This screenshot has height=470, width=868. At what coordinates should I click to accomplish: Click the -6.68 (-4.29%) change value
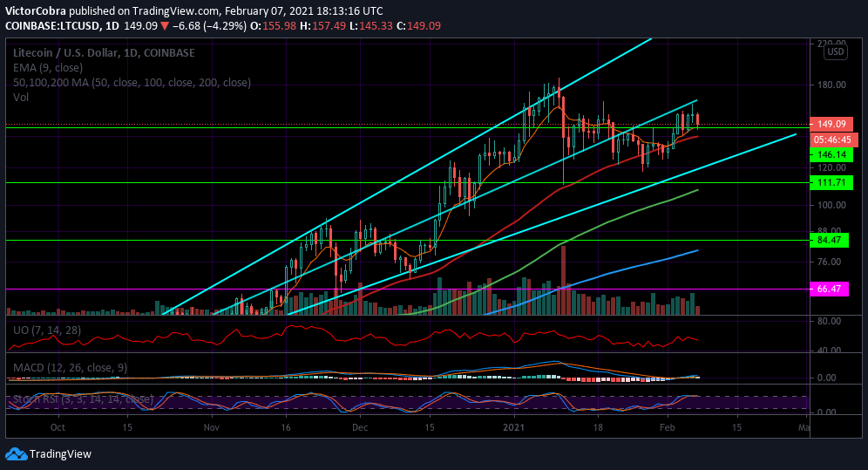209,26
